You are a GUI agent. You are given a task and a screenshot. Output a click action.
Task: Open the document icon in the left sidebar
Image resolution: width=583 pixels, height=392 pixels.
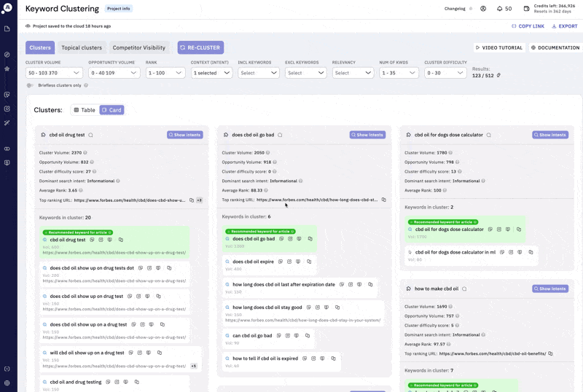7,28
